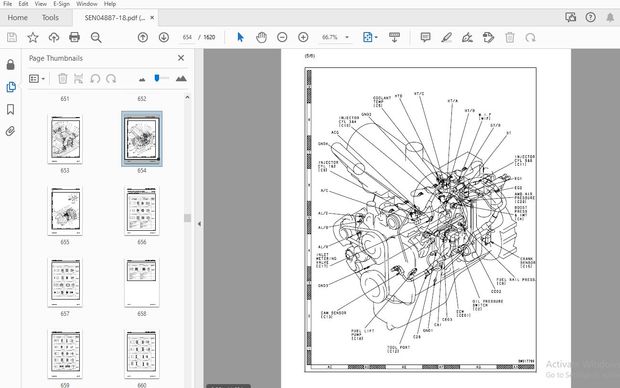Open the File menu
This screenshot has width=620, height=388.
pos(7,4)
